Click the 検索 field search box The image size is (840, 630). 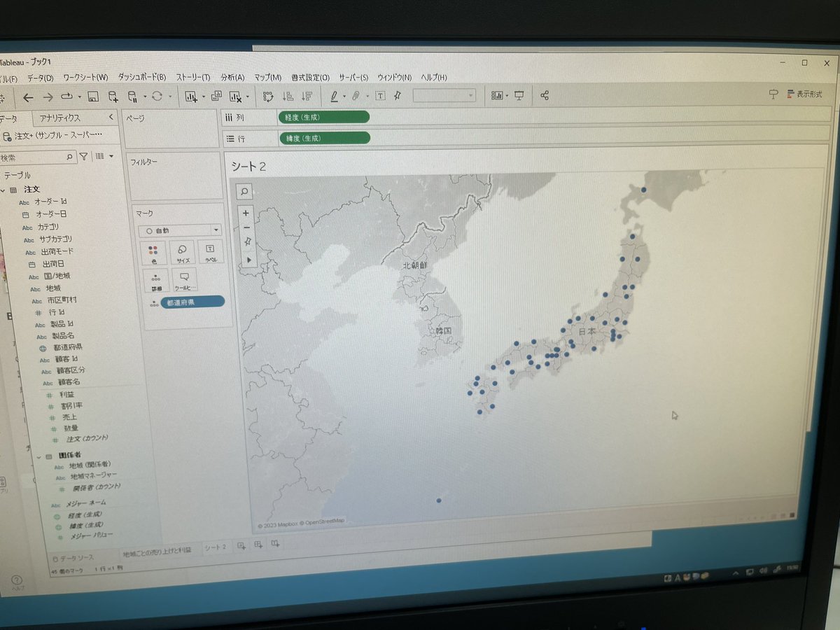point(37,158)
